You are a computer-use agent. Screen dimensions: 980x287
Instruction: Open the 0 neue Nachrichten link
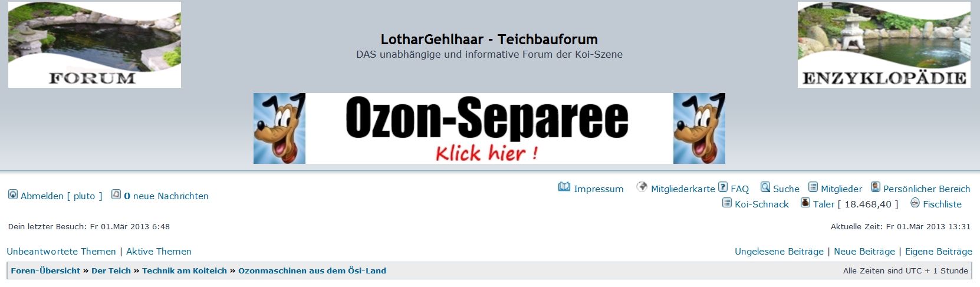pos(166,196)
